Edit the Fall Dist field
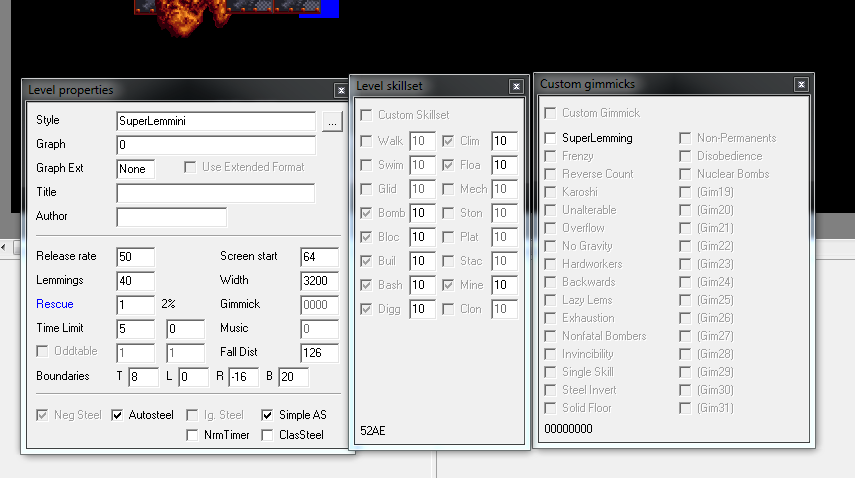The height and width of the screenshot is (478, 855). coord(319,353)
